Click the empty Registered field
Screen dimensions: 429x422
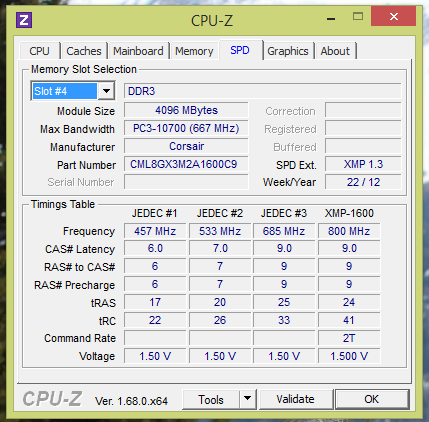pyautogui.click(x=363, y=128)
